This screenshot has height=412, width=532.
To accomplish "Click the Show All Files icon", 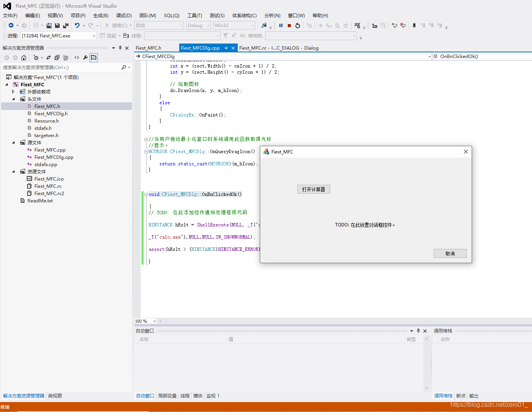I will [65, 58].
